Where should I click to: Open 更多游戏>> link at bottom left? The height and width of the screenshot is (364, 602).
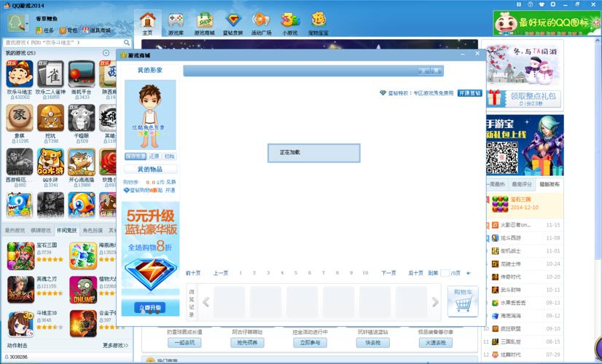(x=115, y=346)
